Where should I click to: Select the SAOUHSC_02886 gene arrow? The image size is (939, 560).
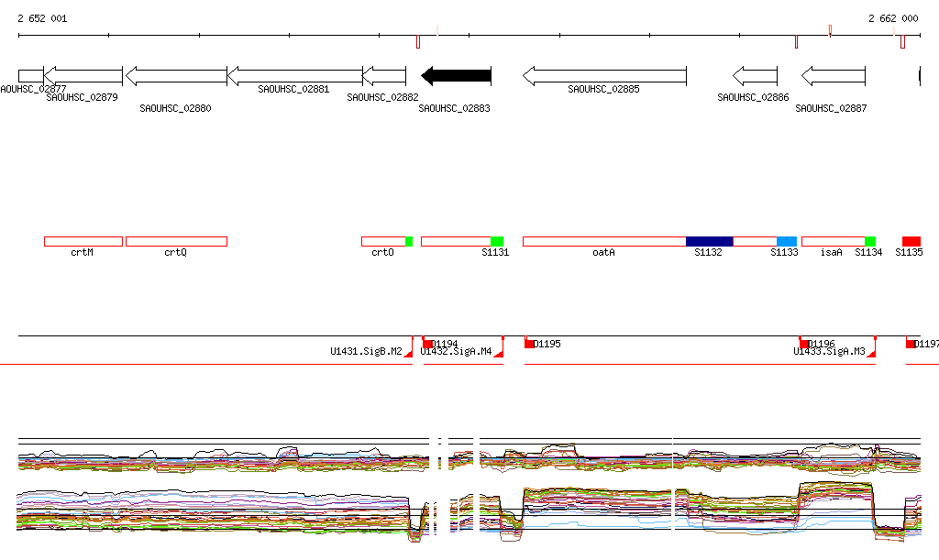(756, 76)
